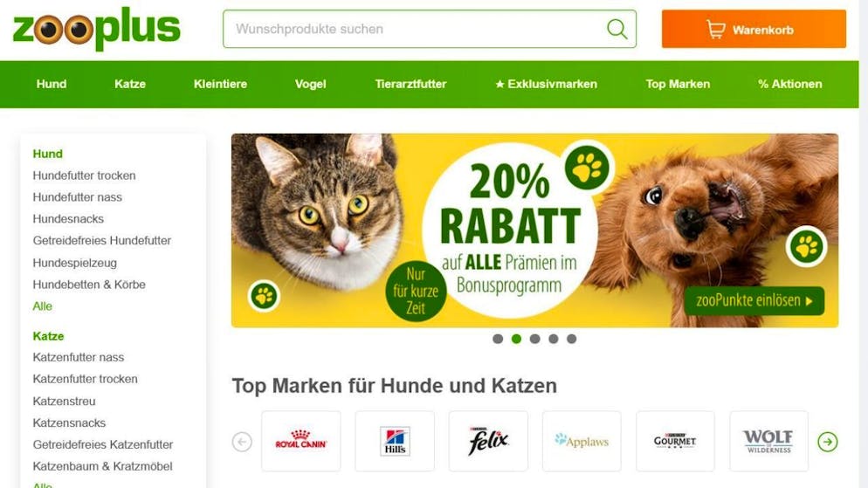Image resolution: width=868 pixels, height=488 pixels.
Task: Open the Tierarztfutter menu item
Action: (x=410, y=84)
